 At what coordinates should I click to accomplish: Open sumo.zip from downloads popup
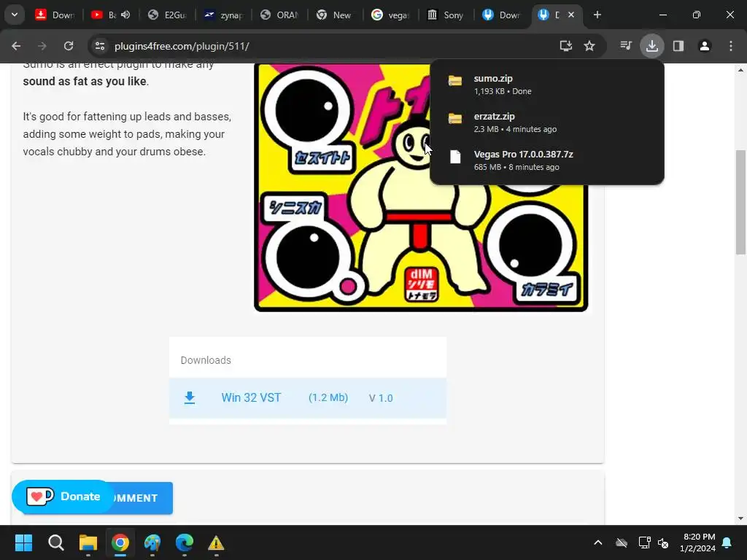pos(547,85)
